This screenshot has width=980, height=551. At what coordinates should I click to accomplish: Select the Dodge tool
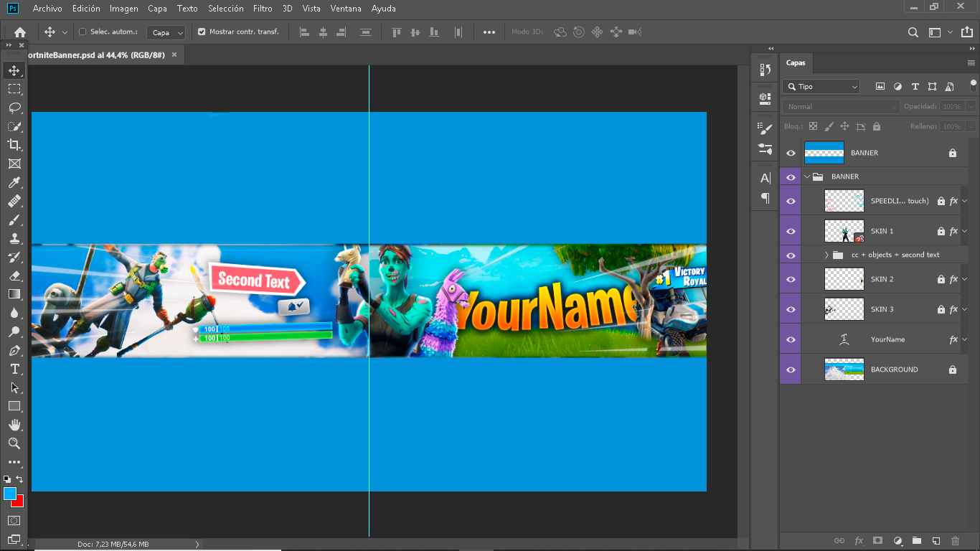click(x=14, y=331)
